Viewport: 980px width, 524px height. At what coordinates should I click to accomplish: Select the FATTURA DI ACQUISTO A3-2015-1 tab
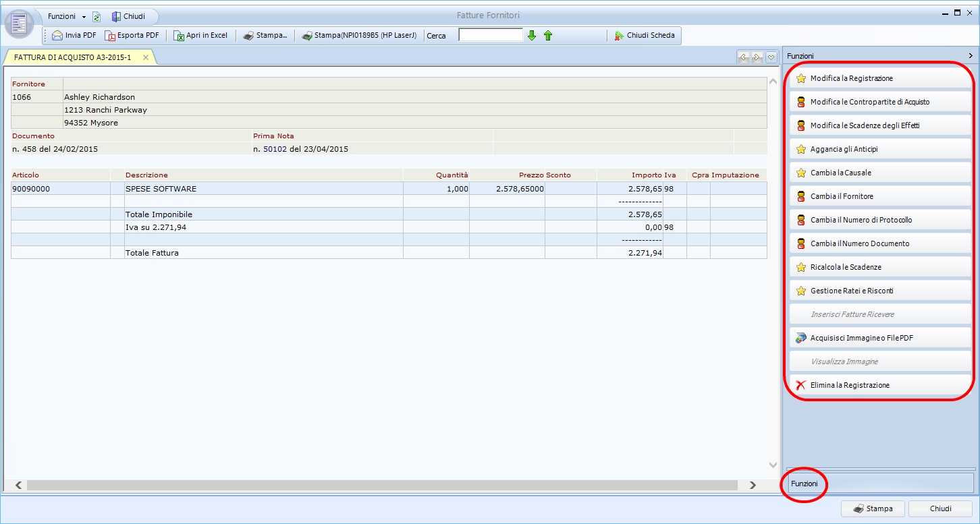point(72,58)
